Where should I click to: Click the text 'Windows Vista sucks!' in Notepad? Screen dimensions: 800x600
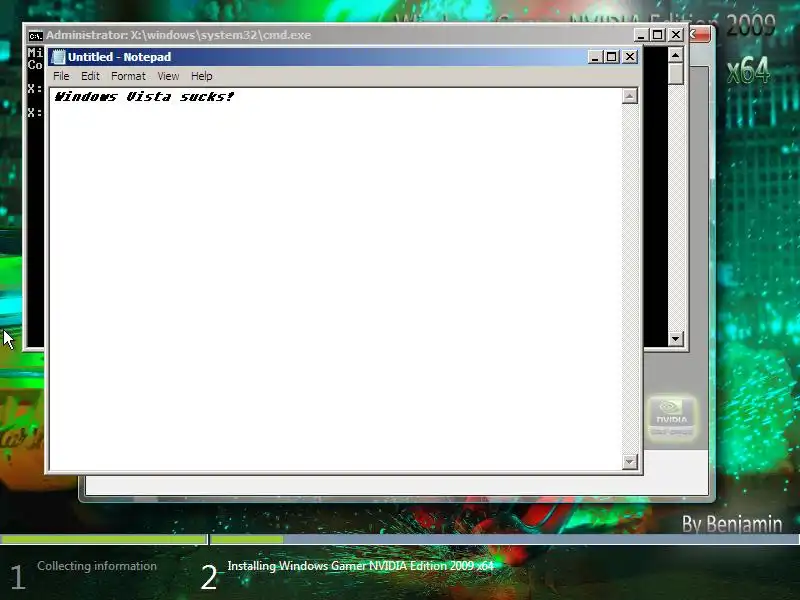click(x=144, y=96)
